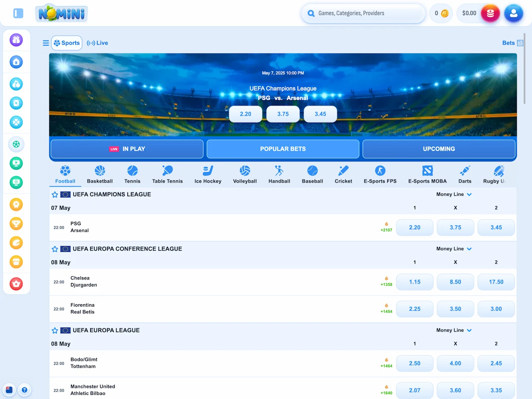This screenshot has width=532, height=399.
Task: Open the orange shop storefront sidebar icon
Action: 16,262
